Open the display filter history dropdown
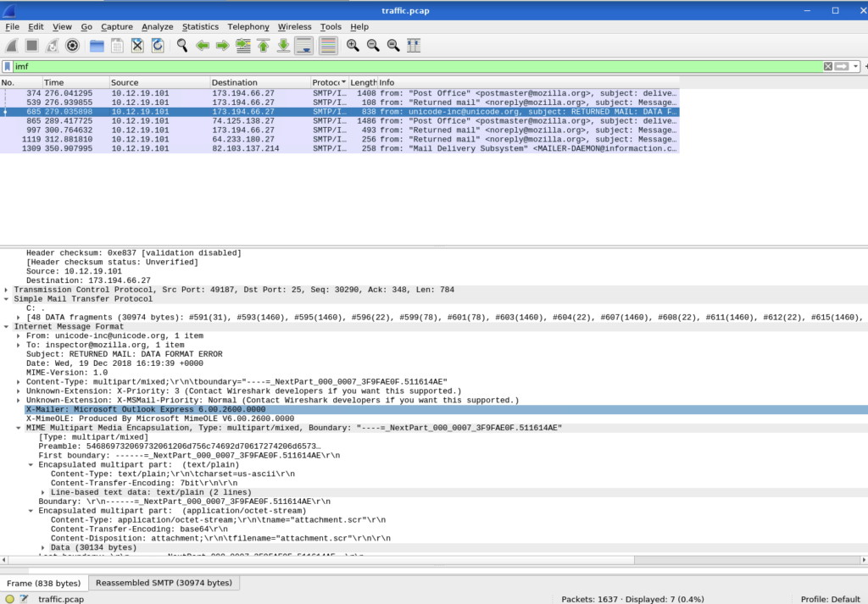This screenshot has width=868, height=604. (x=856, y=66)
